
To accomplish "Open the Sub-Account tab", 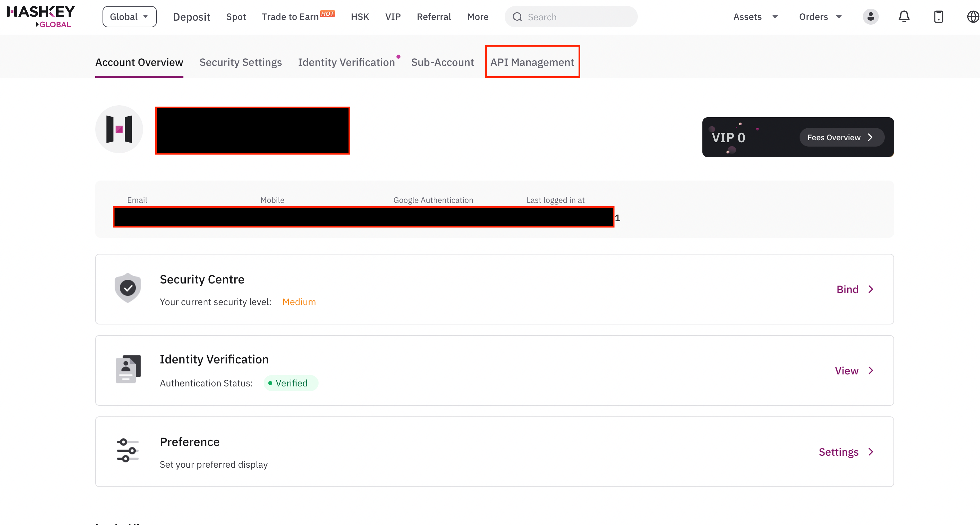I will point(442,62).
